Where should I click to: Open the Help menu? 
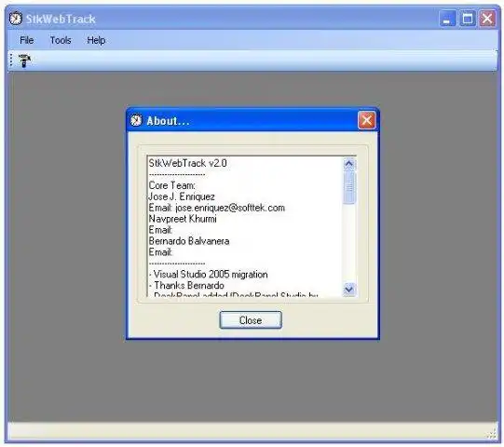tap(96, 40)
